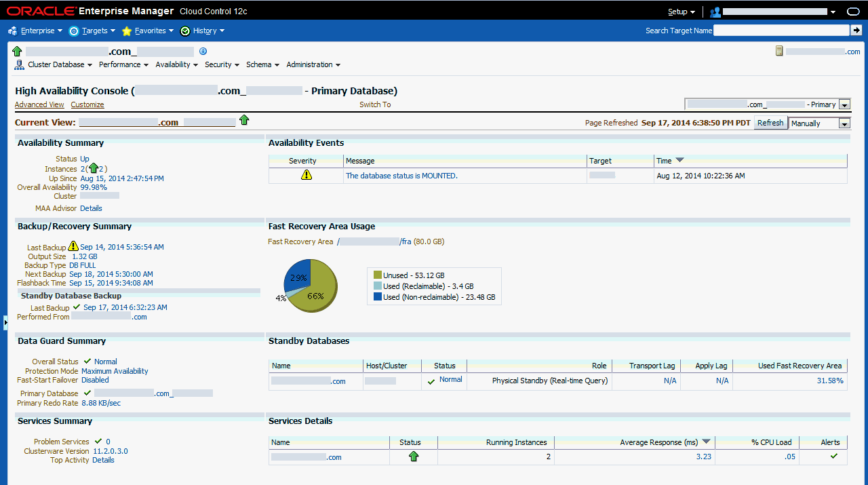Click the Oracle Enterprise Manager logo
The width and height of the screenshot is (868, 485).
point(90,11)
